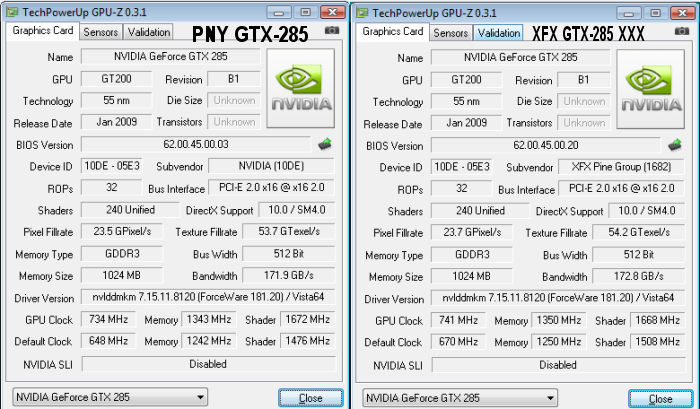The width and height of the screenshot is (700, 409).
Task: Maximize the left GPU-Z window
Action: [306, 13]
